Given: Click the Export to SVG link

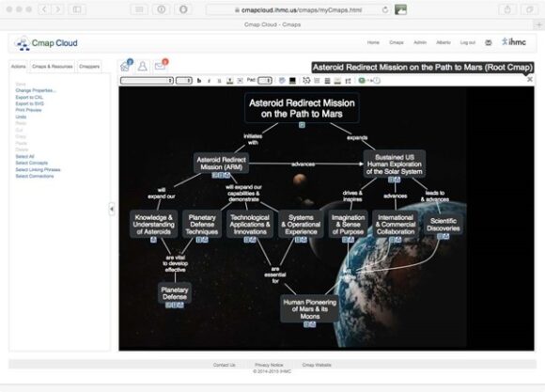Looking at the screenshot, I should [x=29, y=103].
